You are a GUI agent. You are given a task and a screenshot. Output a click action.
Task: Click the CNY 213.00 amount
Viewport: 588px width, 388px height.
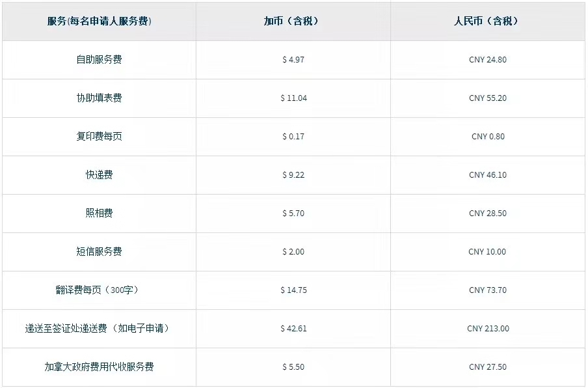pos(488,328)
